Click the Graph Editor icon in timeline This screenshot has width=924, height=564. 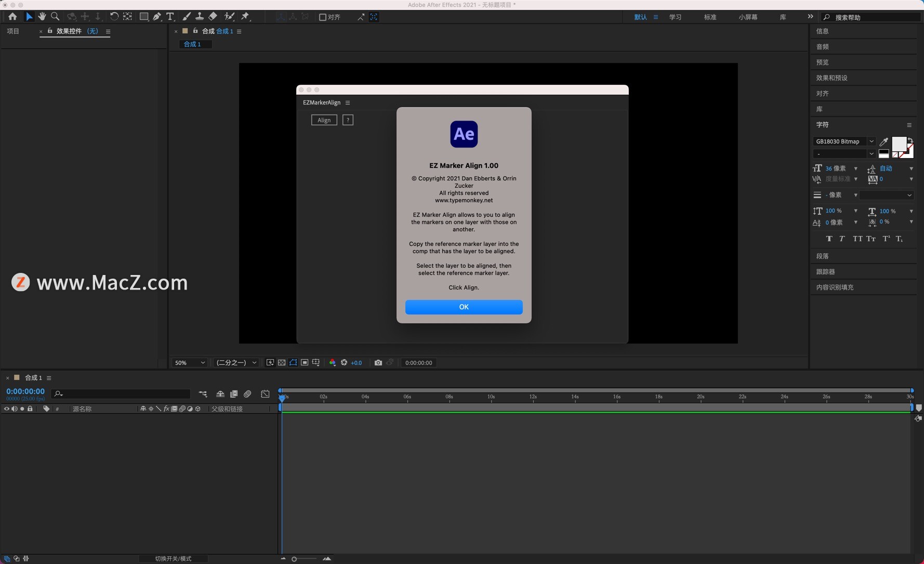click(x=265, y=394)
